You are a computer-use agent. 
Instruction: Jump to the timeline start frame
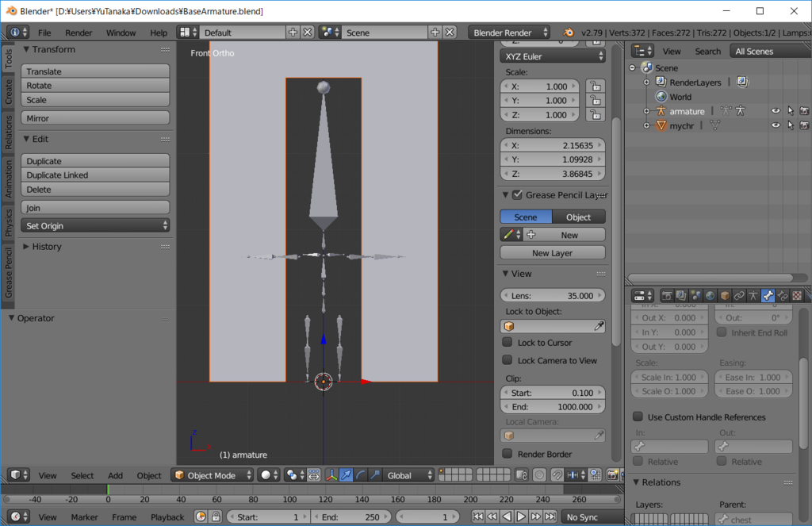(477, 516)
